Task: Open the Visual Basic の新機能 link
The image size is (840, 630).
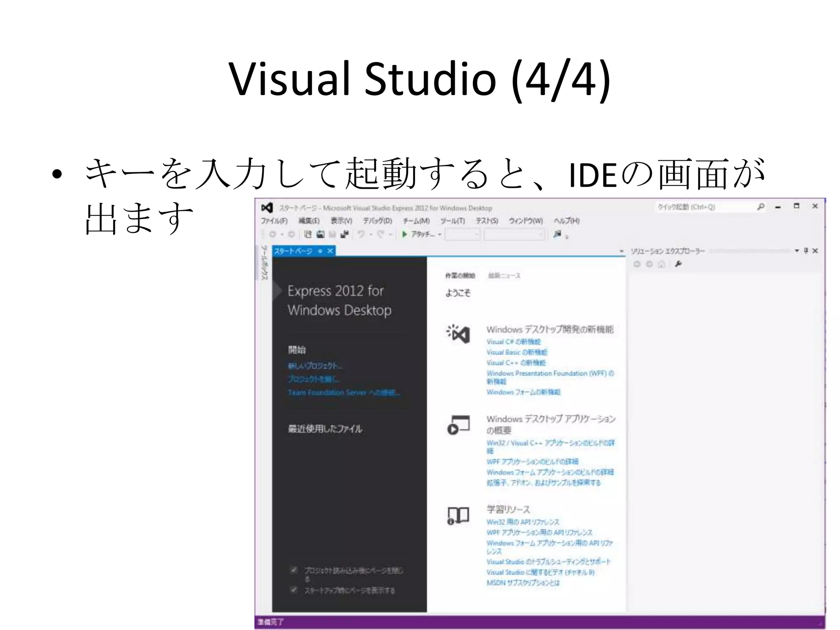Action: tap(517, 352)
